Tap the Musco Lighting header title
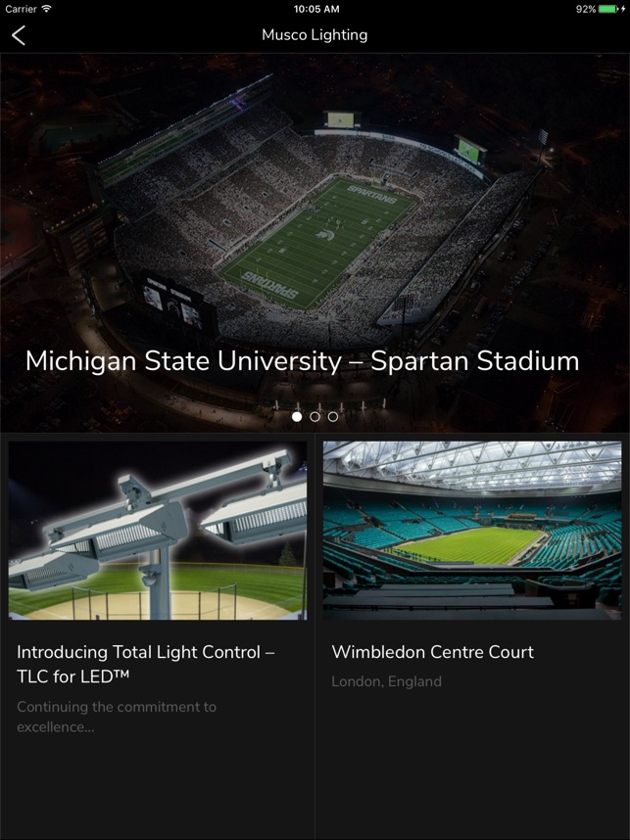630x840 pixels. 315,35
